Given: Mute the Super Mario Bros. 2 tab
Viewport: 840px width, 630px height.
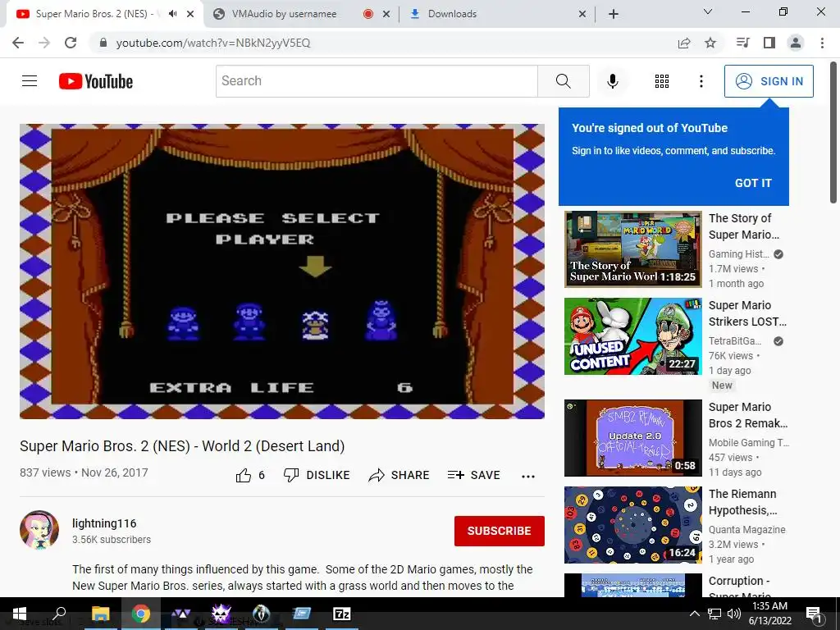Looking at the screenshot, I should point(172,14).
